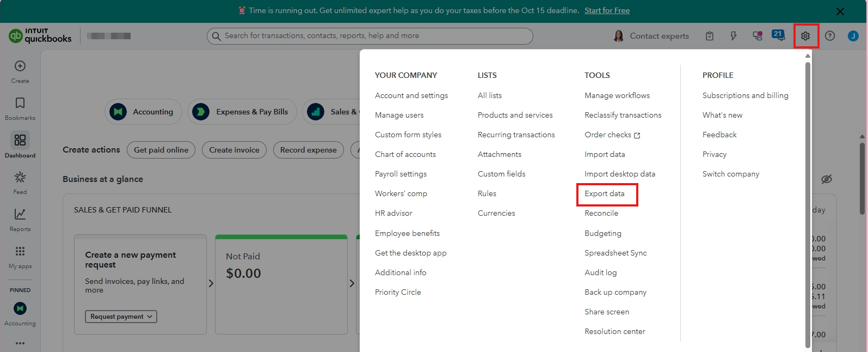Click the arrow after Not Paid card
The height and width of the screenshot is (352, 868).
click(352, 283)
